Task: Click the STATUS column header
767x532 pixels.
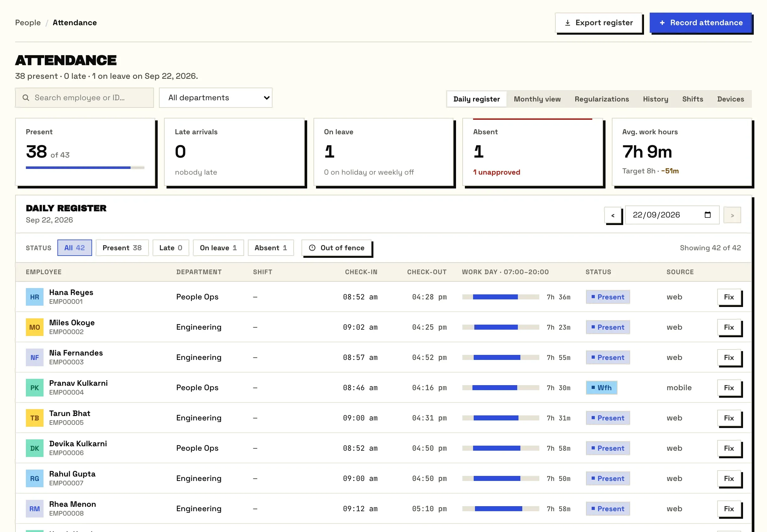Action: [598, 272]
